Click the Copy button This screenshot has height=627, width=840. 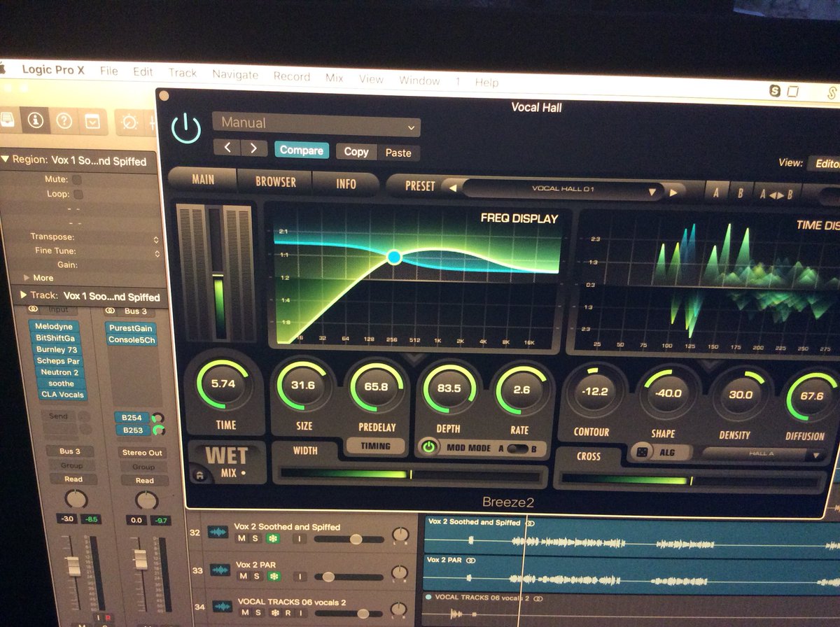356,151
